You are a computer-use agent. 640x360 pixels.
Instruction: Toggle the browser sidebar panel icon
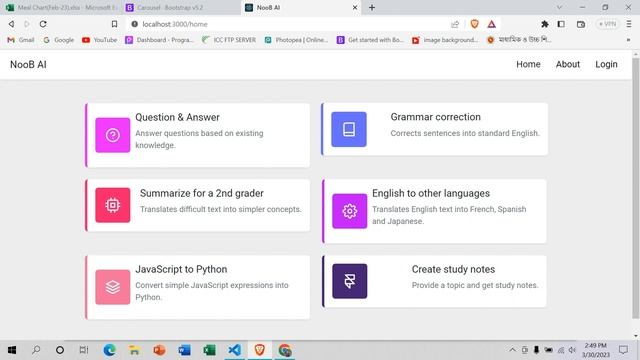pyautogui.click(x=561, y=24)
